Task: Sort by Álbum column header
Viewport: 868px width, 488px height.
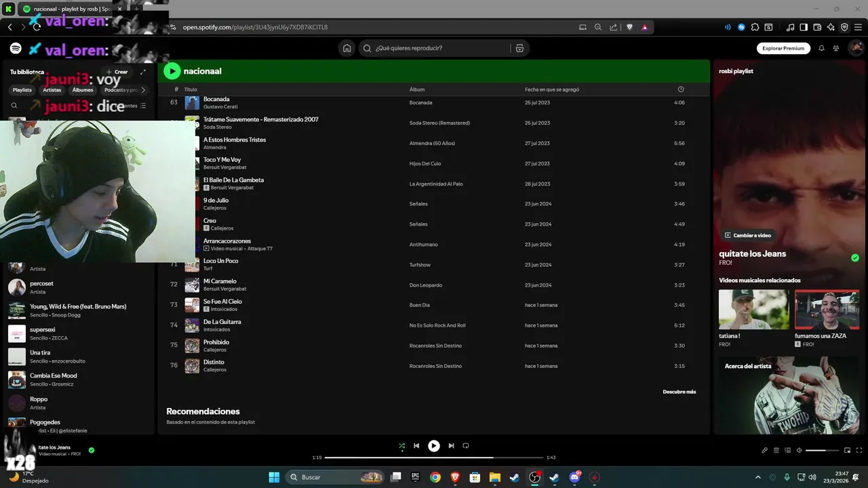Action: [x=417, y=89]
